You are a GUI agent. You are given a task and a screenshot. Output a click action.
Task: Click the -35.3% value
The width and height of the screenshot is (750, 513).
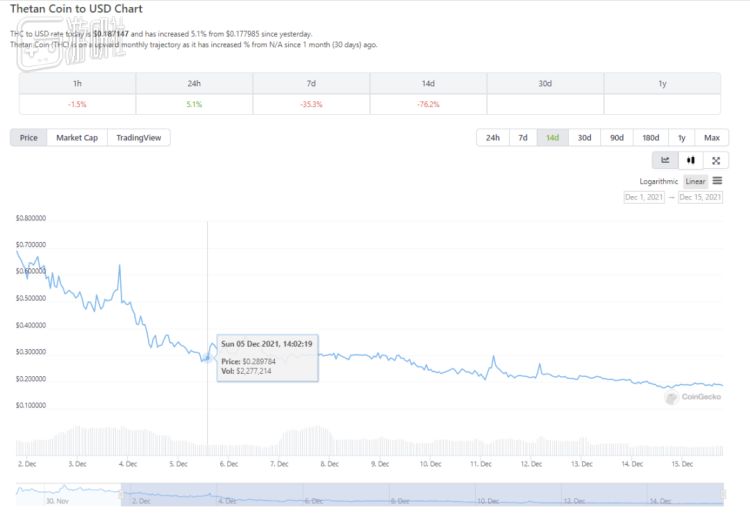pyautogui.click(x=311, y=104)
